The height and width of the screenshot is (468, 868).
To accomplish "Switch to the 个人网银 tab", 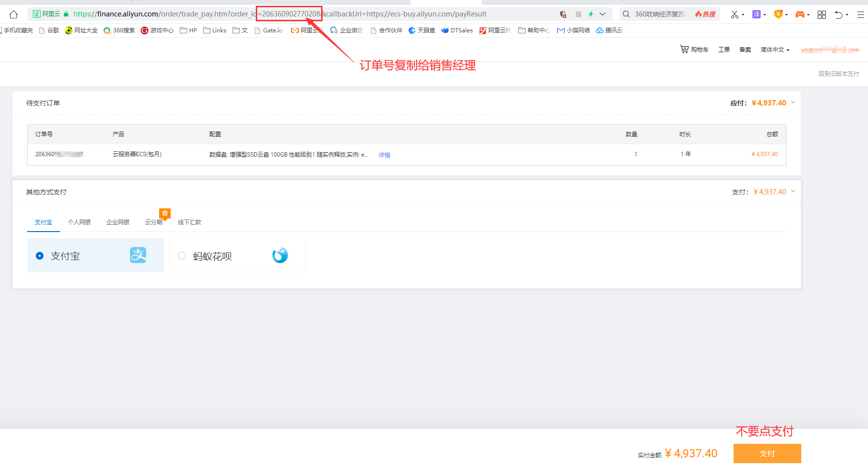I will coord(79,222).
